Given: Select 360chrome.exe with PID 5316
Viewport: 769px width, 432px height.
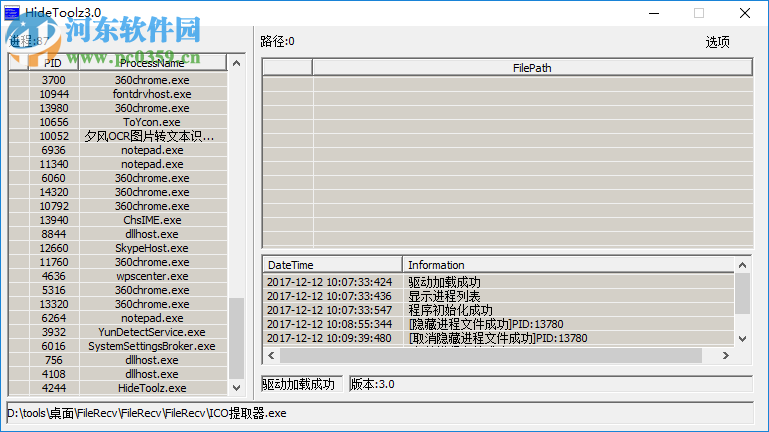Looking at the screenshot, I should [118, 290].
